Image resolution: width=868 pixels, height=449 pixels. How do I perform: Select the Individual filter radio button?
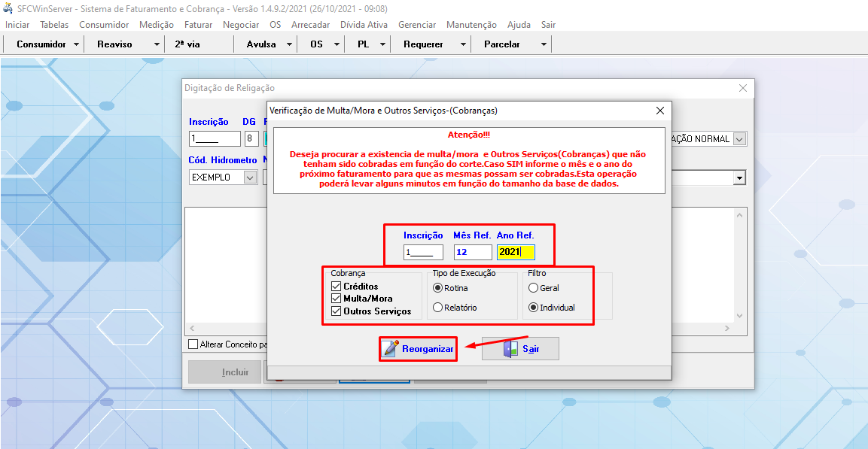point(534,308)
